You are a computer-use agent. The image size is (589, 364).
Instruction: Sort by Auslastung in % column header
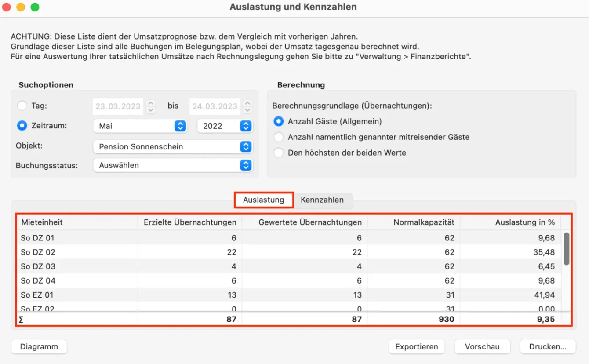pos(510,222)
